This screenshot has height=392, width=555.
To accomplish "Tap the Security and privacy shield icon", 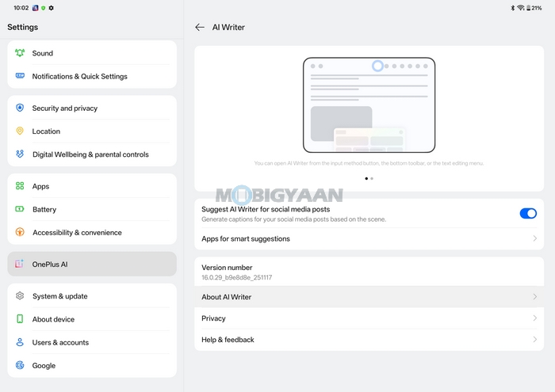I will (20, 108).
